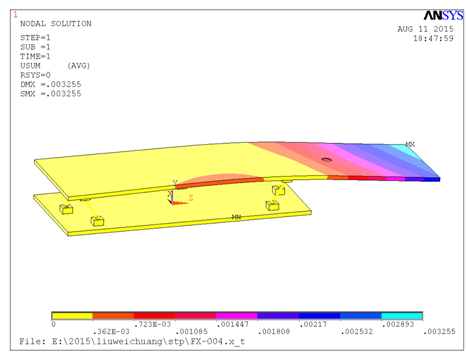The height and width of the screenshot is (360, 467).
Task: Click the yellow legend swatch at 0
Action: (x=72, y=316)
